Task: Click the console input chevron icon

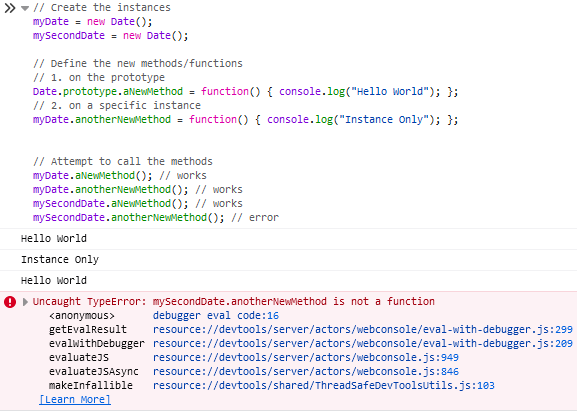Action: [10, 8]
